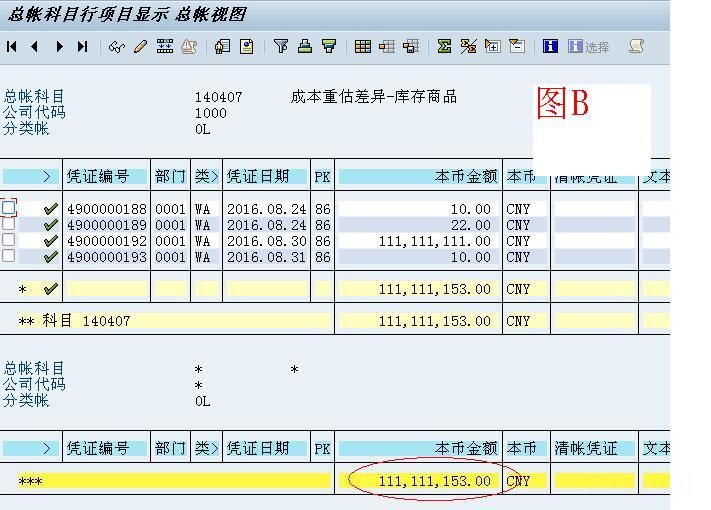The width and height of the screenshot is (711, 510).
Task: Expand the 类> column header
Action: coord(206,176)
